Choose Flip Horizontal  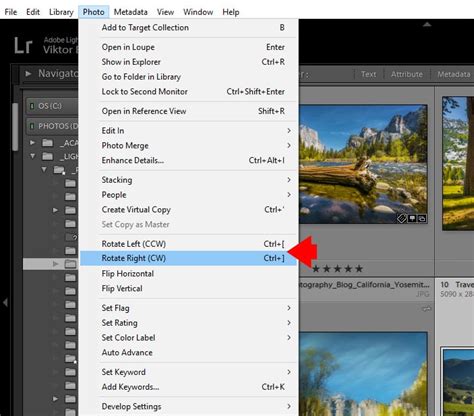pos(188,274)
